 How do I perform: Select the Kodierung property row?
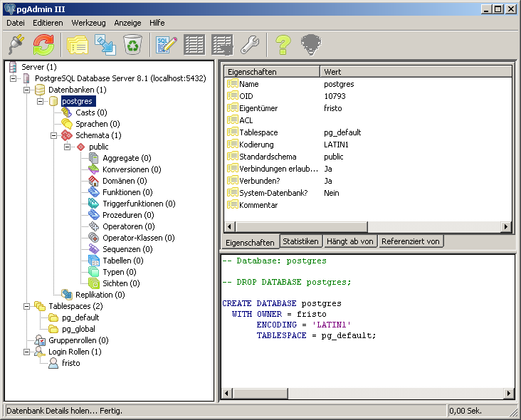pyautogui.click(x=368, y=145)
